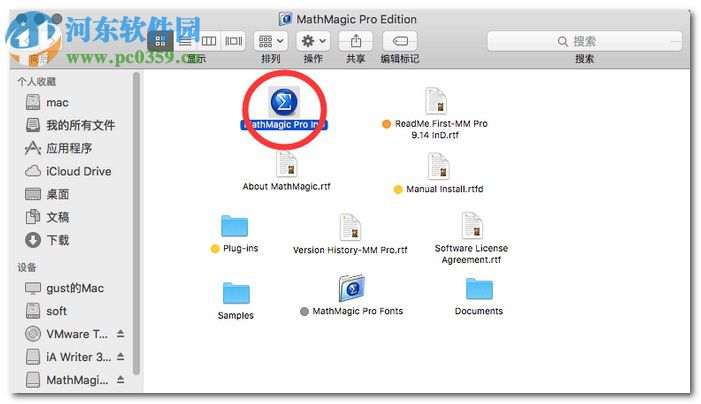Image resolution: width=701 pixels, height=404 pixels.
Task: Open the Plug-ins folder
Action: (234, 226)
